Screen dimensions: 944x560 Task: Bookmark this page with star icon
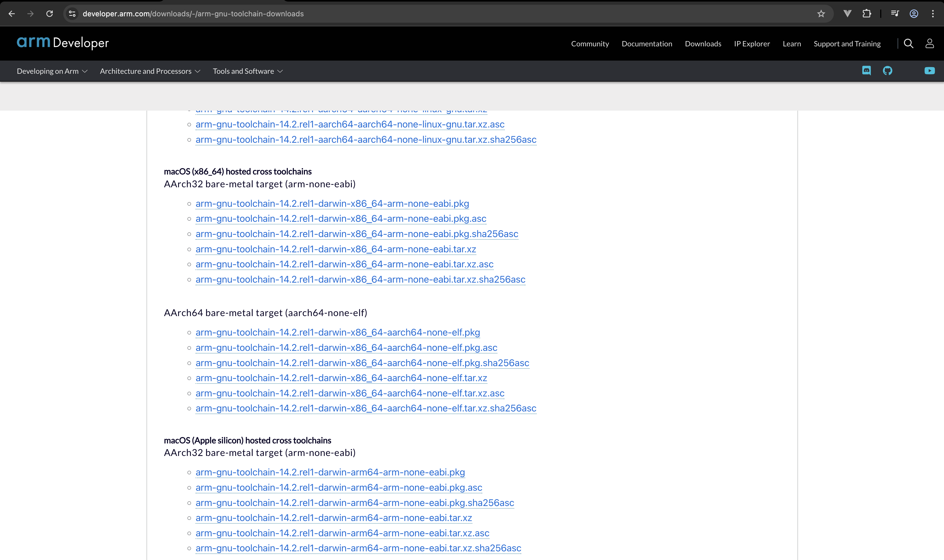pyautogui.click(x=821, y=14)
